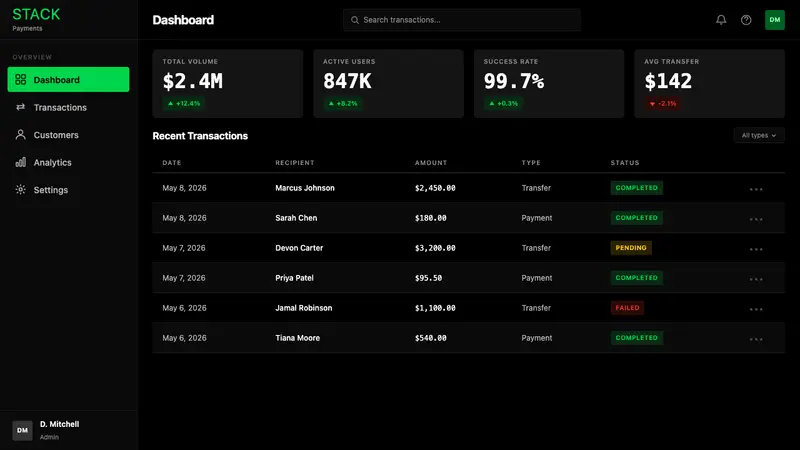Open more options for Tiana Moore row

click(756, 339)
